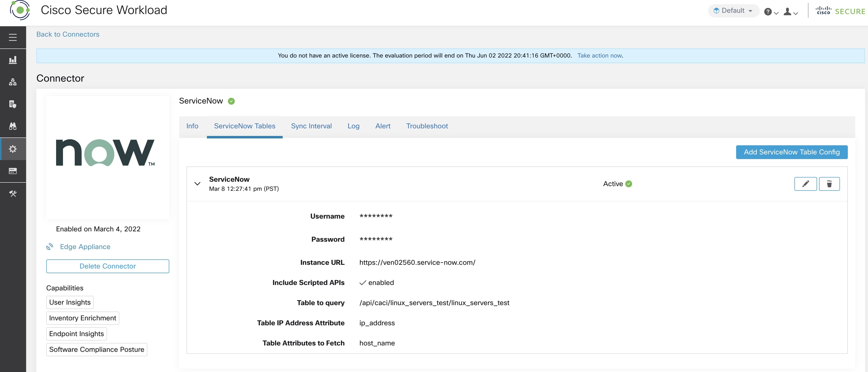Click the Endpoint Insights capability tag
Image resolution: width=868 pixels, height=372 pixels.
click(77, 334)
